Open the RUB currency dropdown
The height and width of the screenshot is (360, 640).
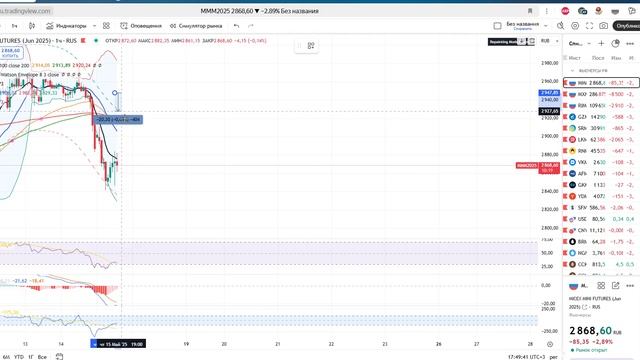549,41
